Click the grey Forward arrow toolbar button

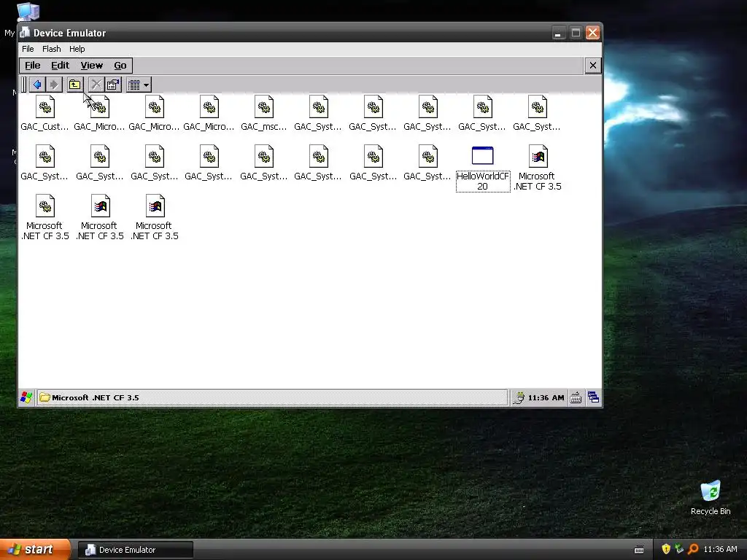click(x=54, y=85)
